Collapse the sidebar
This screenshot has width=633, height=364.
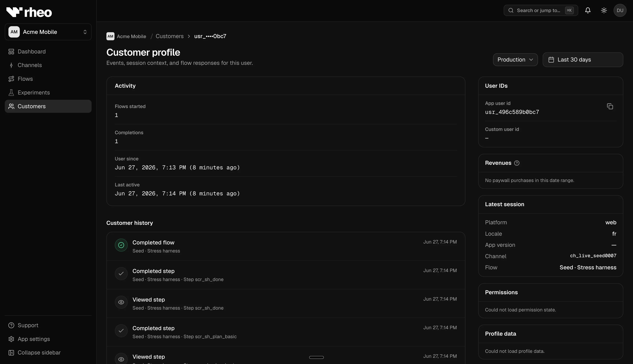(48, 352)
